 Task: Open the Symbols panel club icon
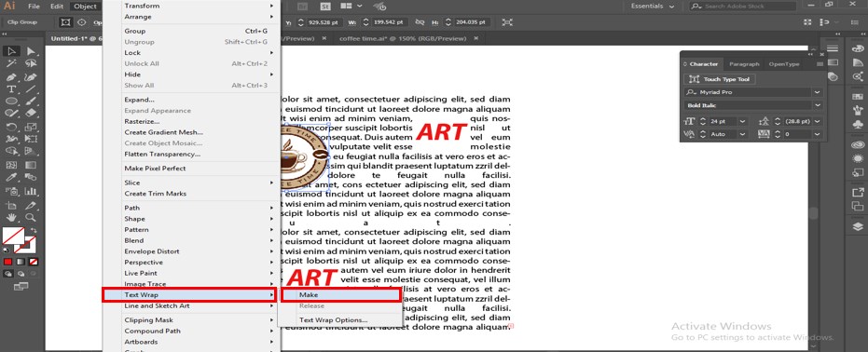[x=858, y=125]
